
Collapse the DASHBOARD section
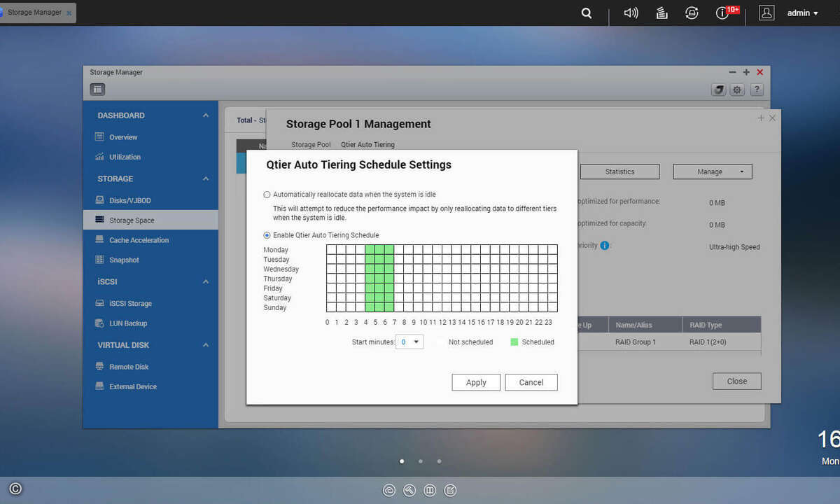coord(206,115)
